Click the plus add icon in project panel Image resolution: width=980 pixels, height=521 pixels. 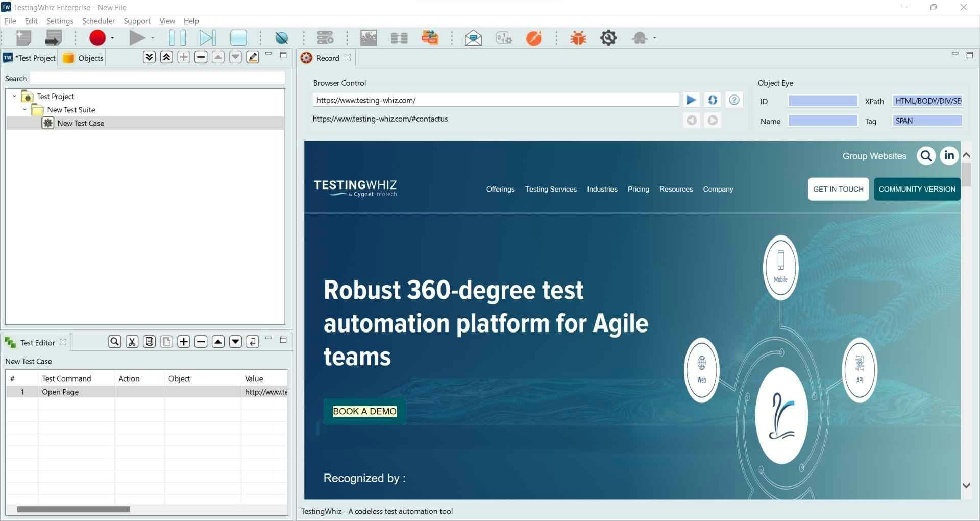[184, 57]
